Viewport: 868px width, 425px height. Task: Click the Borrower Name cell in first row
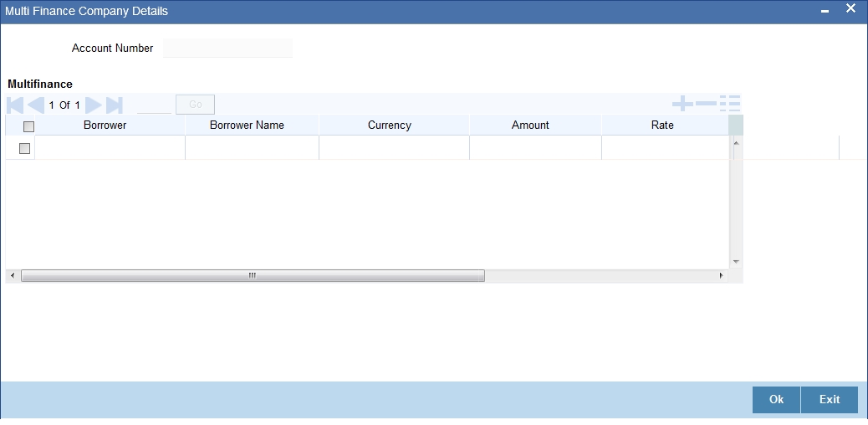tap(252, 148)
